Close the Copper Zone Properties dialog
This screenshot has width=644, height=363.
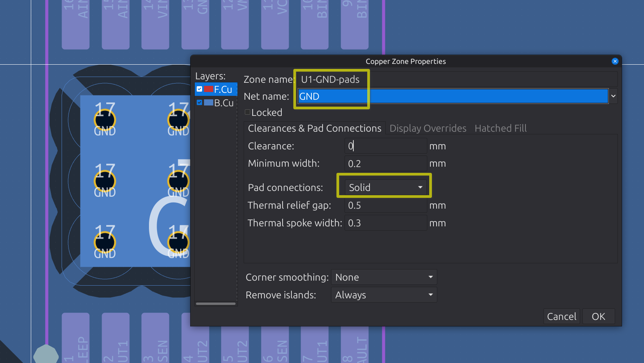[x=615, y=61]
